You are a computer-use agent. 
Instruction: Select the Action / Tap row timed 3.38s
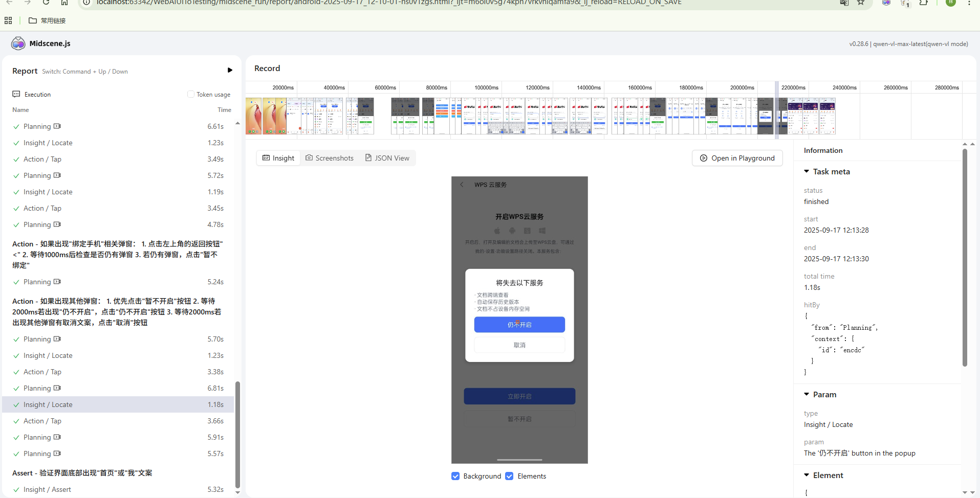[118, 372]
